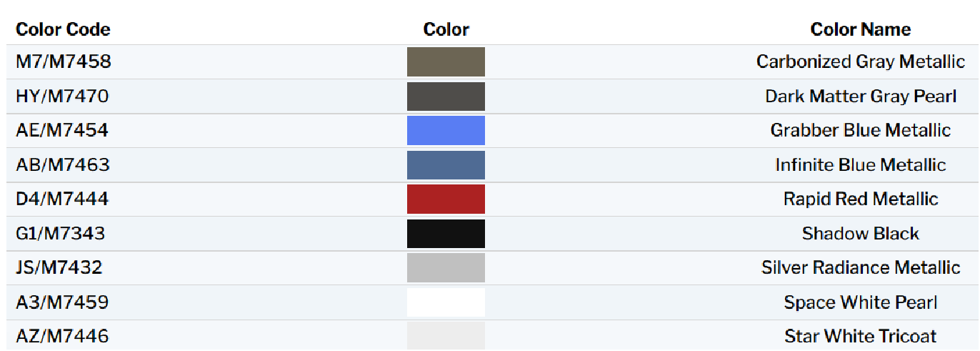Choose the Space White Pearl swatch
The width and height of the screenshot is (980, 351).
coord(446,302)
